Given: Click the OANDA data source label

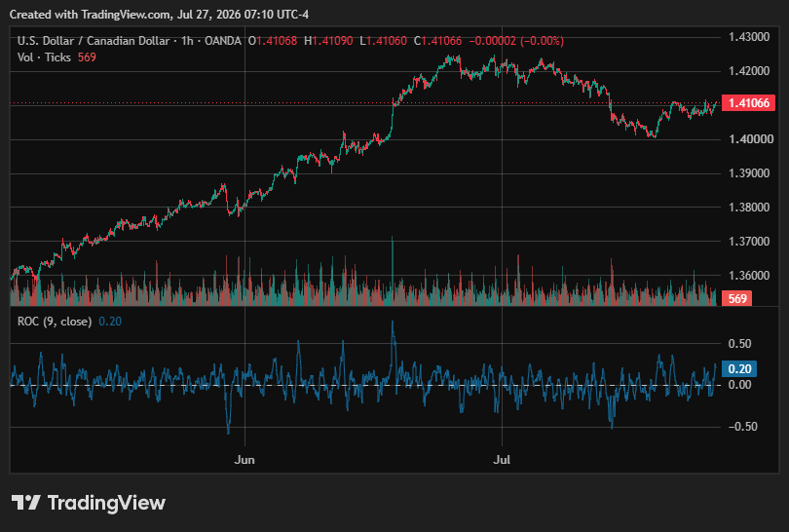Looking at the screenshot, I should coord(223,41).
